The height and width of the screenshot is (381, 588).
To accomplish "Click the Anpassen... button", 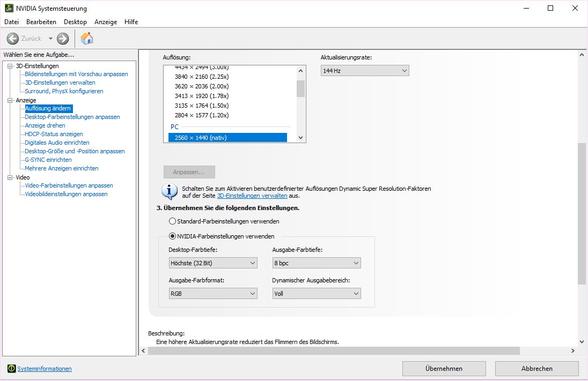I will 189,172.
